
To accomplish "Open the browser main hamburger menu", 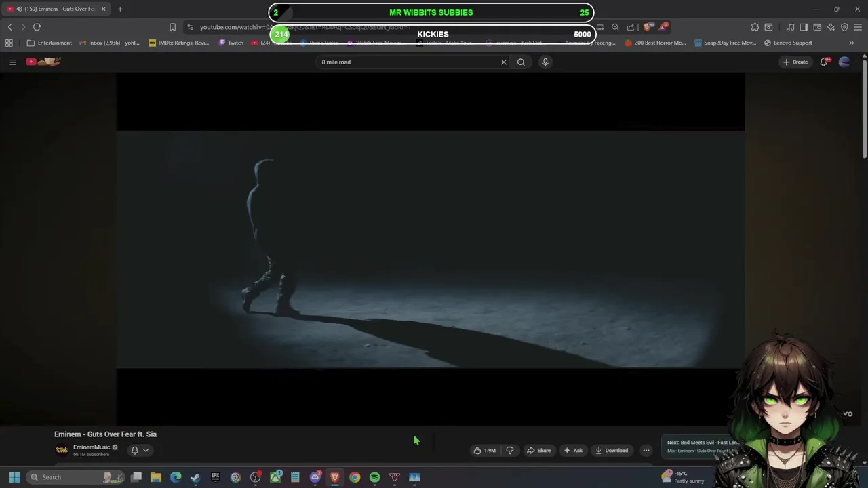I will (858, 27).
